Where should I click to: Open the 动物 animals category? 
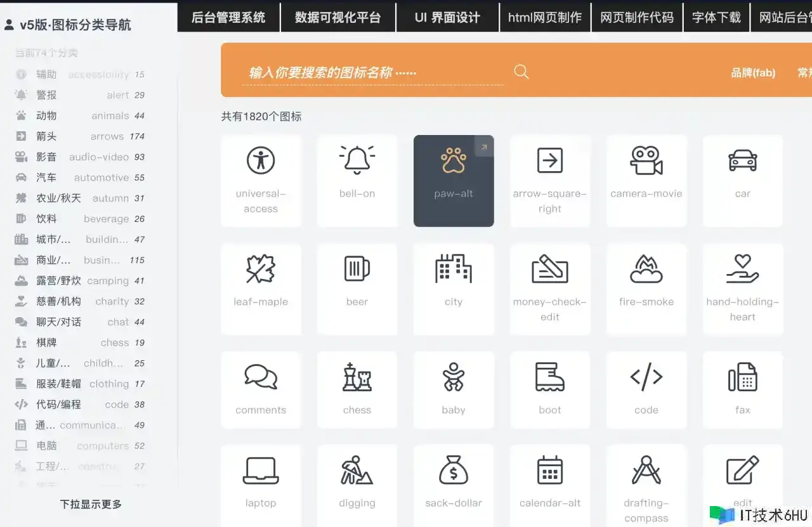pyautogui.click(x=80, y=115)
